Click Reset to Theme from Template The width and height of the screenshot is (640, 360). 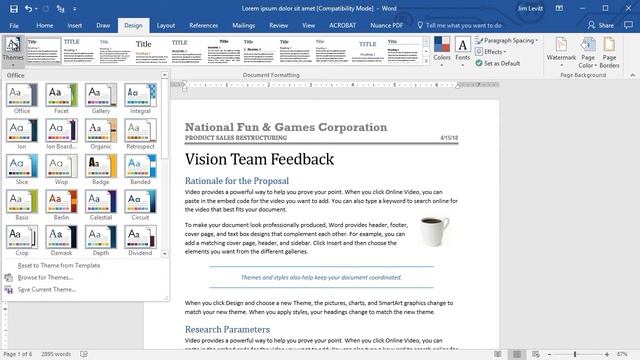click(x=59, y=265)
